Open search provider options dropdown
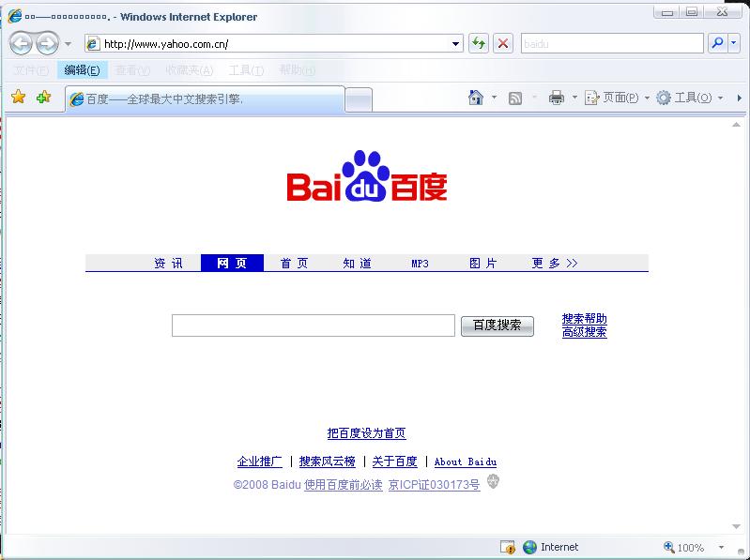The height and width of the screenshot is (560, 750). (734, 43)
